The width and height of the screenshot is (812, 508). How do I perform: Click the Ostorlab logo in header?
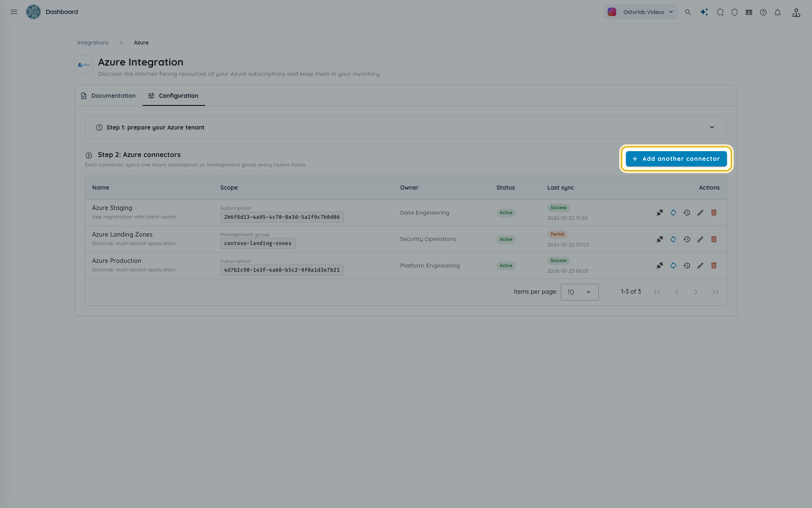33,12
